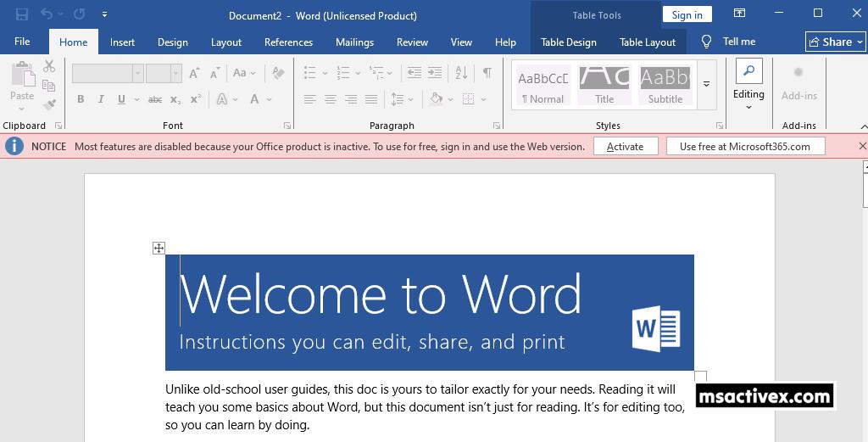The image size is (868, 442).
Task: Open the font name dropdown
Action: pos(137,74)
